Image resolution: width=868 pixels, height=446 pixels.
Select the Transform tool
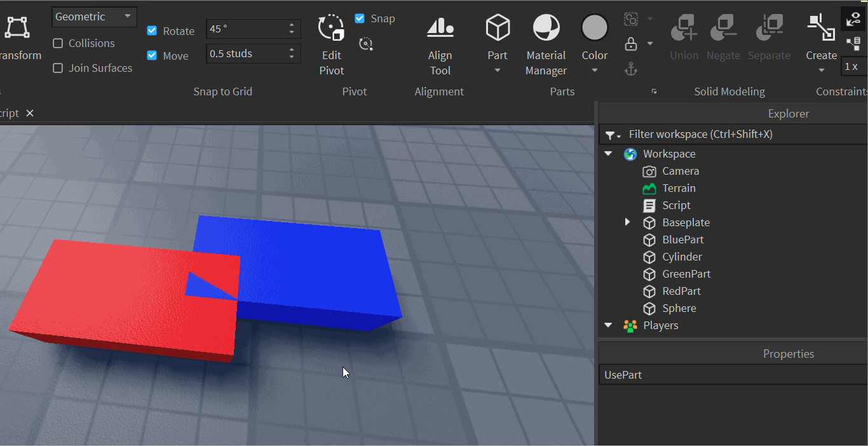[x=17, y=38]
